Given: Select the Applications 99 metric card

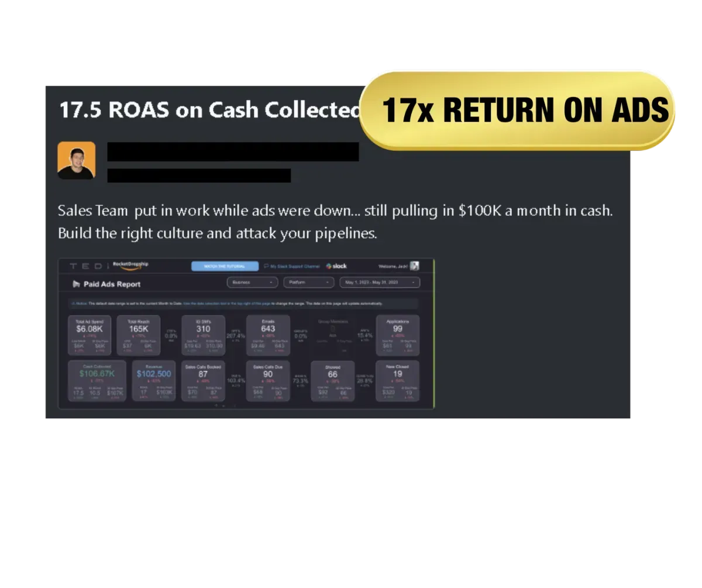Looking at the screenshot, I should (398, 335).
